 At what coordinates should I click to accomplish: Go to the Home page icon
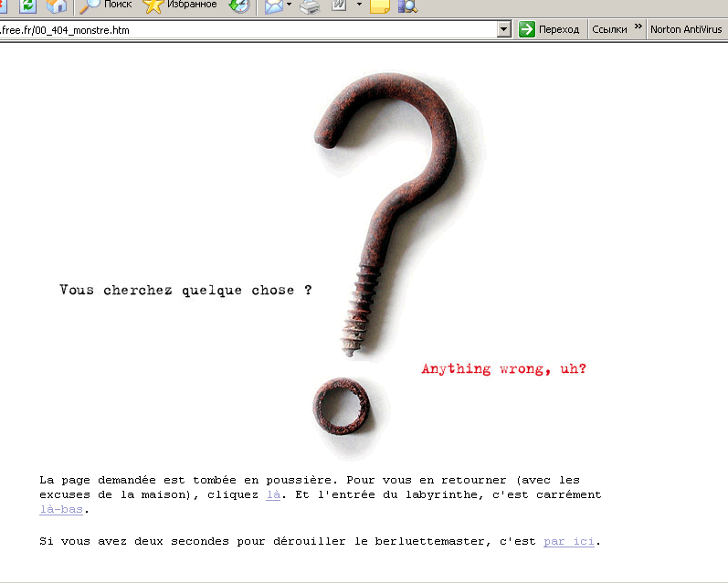[x=57, y=5]
